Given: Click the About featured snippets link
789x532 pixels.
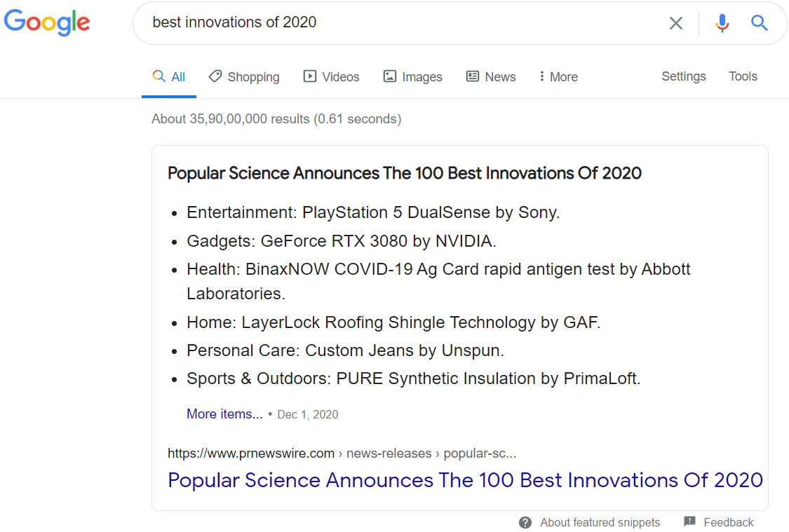Looking at the screenshot, I should click(600, 522).
